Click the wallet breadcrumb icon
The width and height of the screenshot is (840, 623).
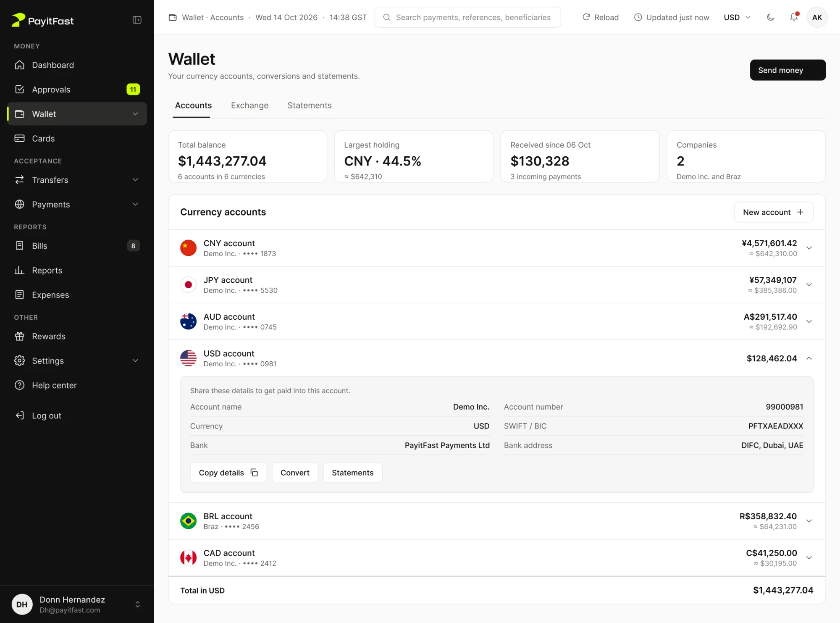[x=173, y=17]
